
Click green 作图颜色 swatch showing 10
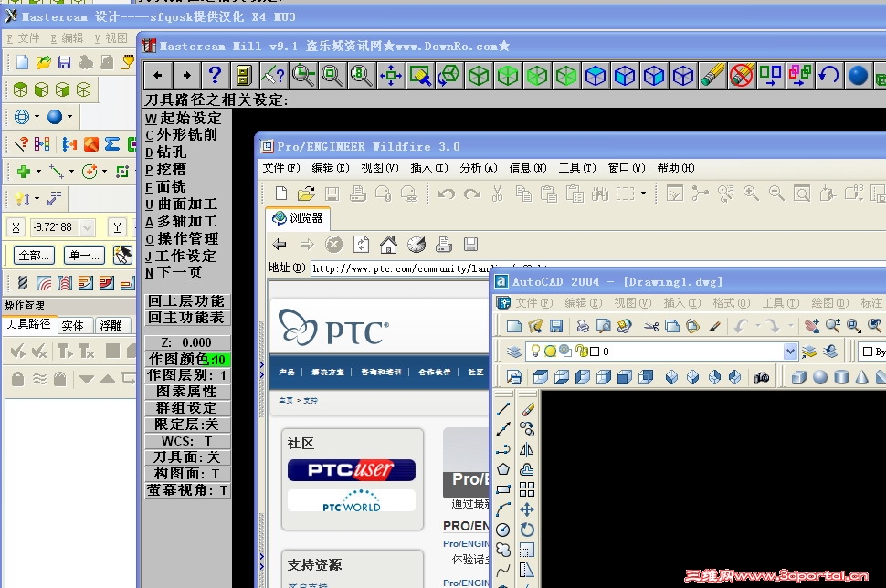(218, 360)
